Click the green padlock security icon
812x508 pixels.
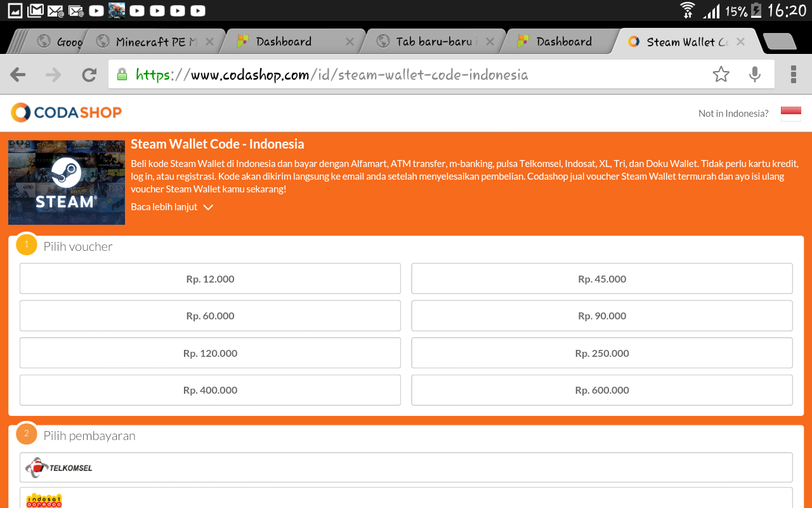click(122, 74)
